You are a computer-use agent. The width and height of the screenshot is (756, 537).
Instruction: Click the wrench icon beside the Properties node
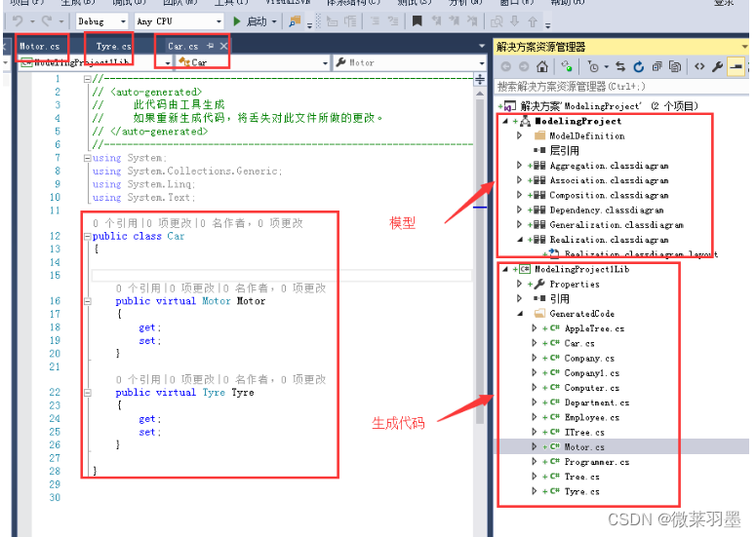[x=539, y=284]
